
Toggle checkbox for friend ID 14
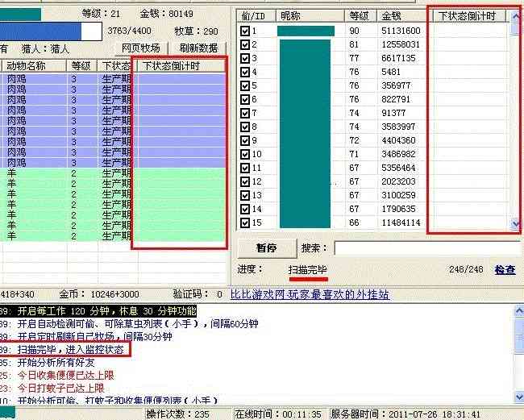pos(245,209)
